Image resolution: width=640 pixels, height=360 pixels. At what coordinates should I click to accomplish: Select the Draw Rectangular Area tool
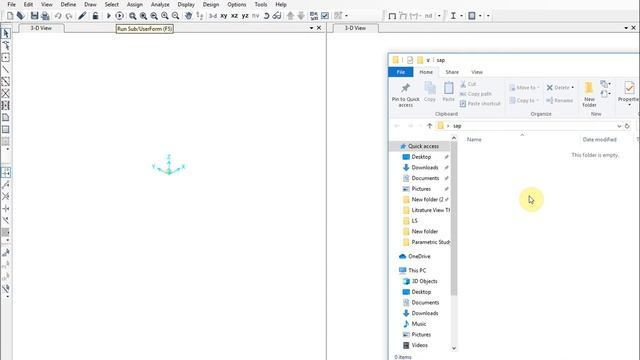pyautogui.click(x=6, y=129)
